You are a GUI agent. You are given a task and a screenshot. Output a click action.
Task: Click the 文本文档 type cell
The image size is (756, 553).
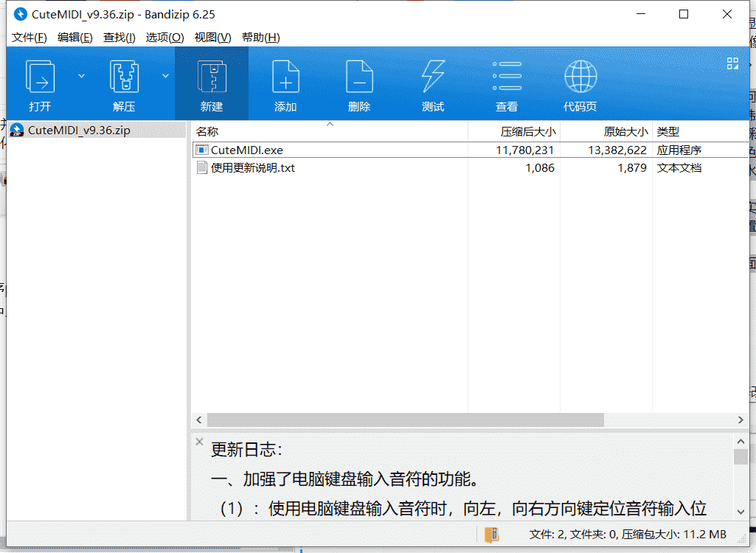pyautogui.click(x=679, y=168)
